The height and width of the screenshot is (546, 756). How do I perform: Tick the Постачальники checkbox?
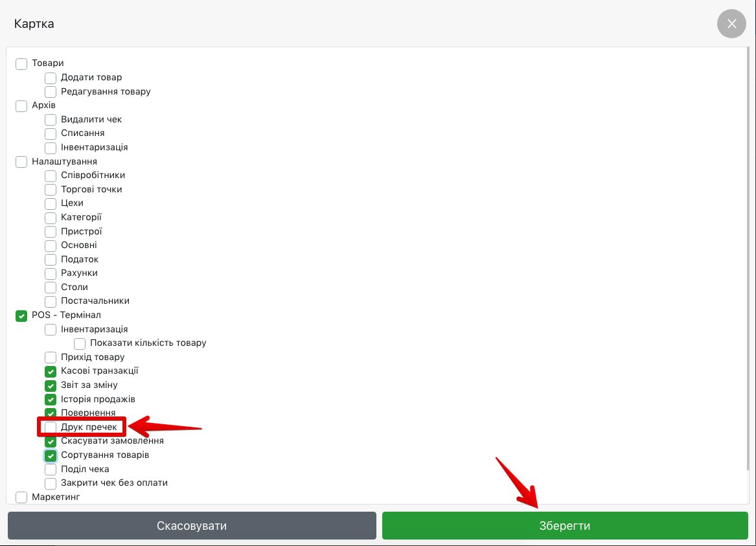click(x=51, y=301)
